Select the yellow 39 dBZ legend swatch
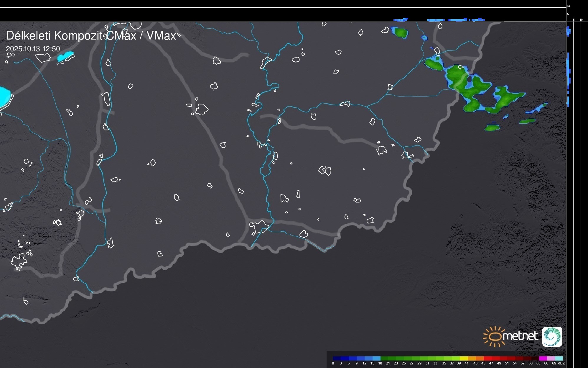Image resolution: width=588 pixels, height=368 pixels. click(464, 359)
